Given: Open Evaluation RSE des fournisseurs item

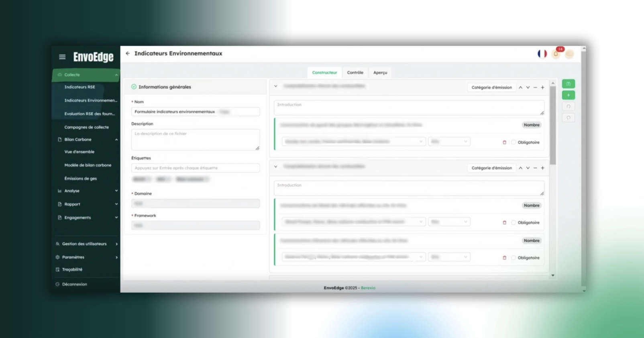Looking at the screenshot, I should click(90, 114).
